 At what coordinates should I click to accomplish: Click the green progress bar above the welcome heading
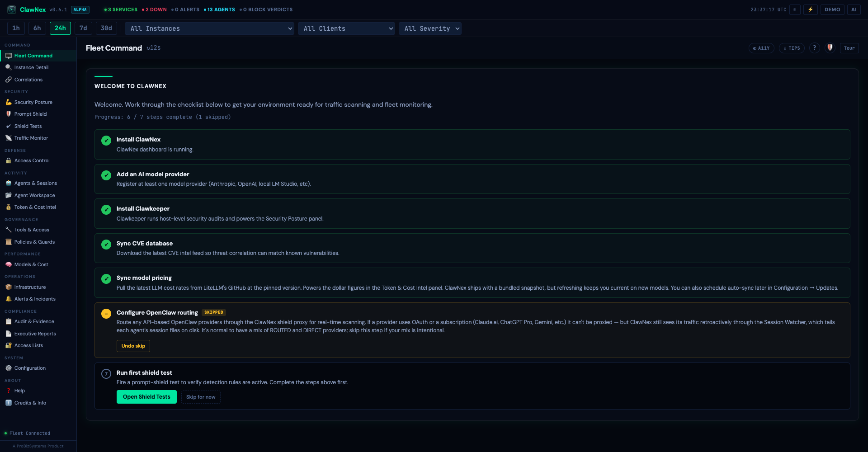click(103, 76)
